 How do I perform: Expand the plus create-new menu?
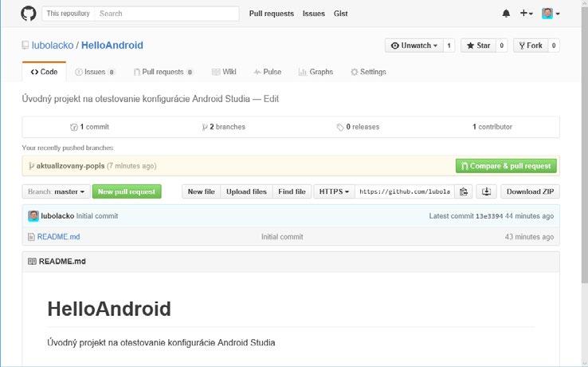[526, 14]
